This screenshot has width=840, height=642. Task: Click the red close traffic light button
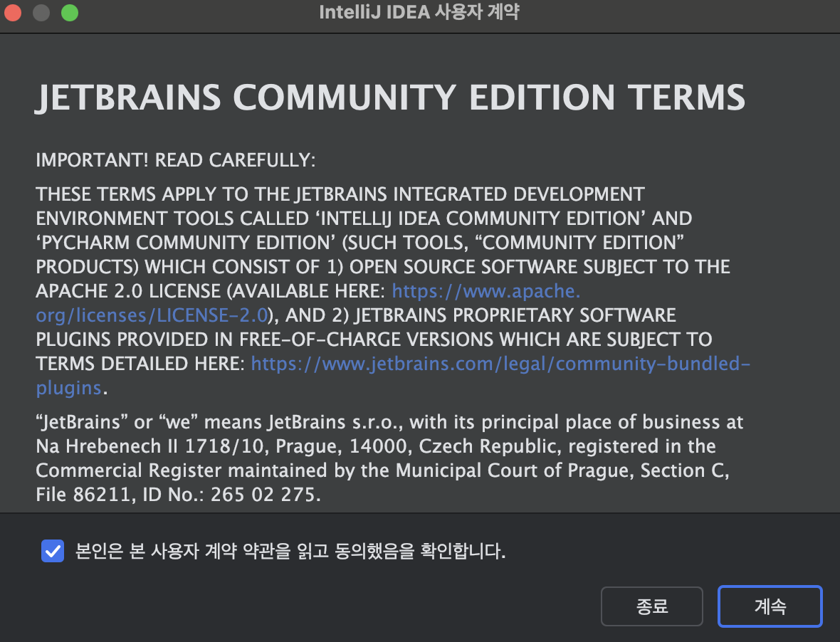(x=13, y=12)
